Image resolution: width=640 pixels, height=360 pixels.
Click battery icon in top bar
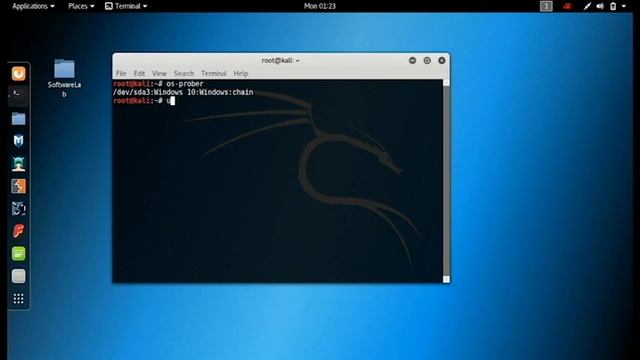(613, 6)
